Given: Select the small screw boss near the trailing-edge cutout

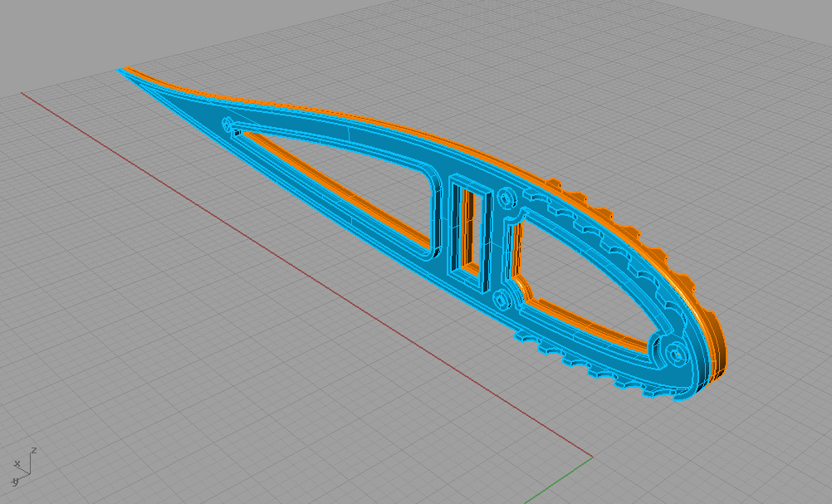Looking at the screenshot, I should click(x=228, y=125).
